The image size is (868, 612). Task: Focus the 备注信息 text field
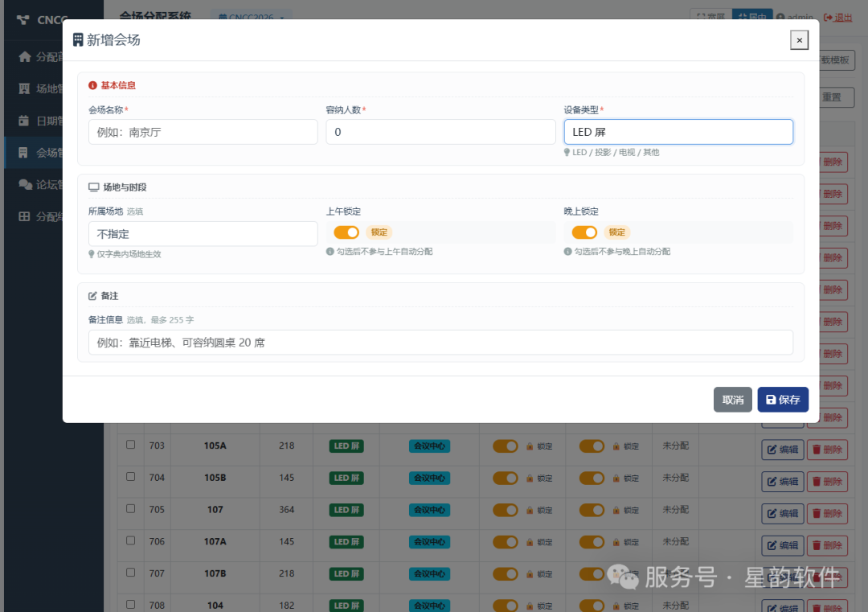coord(440,343)
